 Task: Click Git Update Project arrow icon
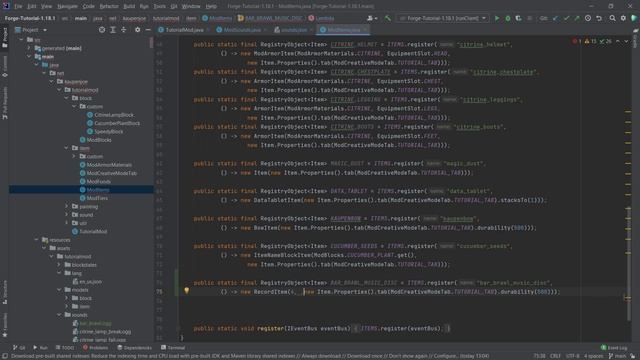pos(556,18)
